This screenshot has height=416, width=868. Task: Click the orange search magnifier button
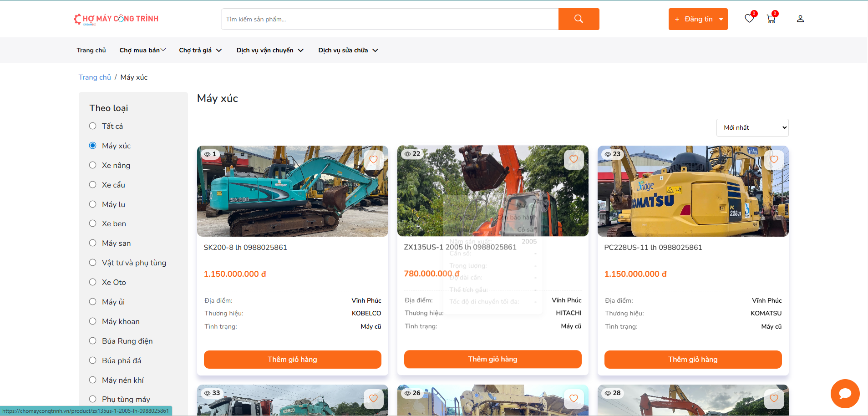[579, 19]
